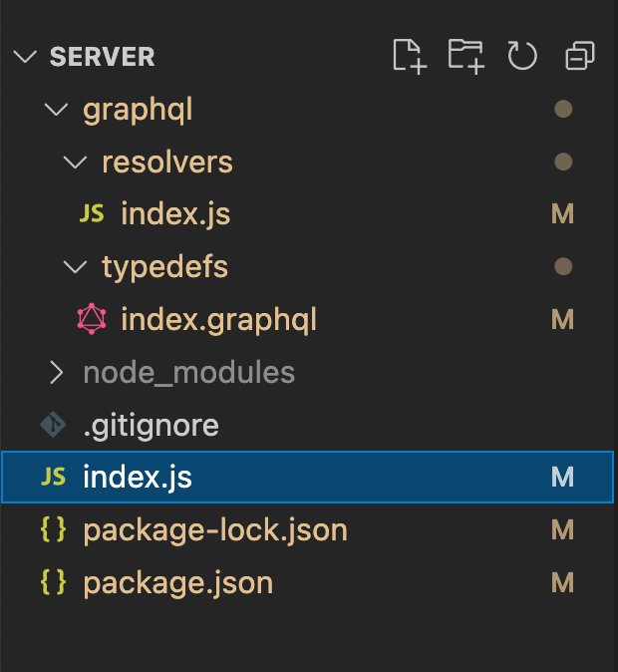This screenshot has width=618, height=672.
Task: Open the .gitignore file
Action: click(151, 426)
